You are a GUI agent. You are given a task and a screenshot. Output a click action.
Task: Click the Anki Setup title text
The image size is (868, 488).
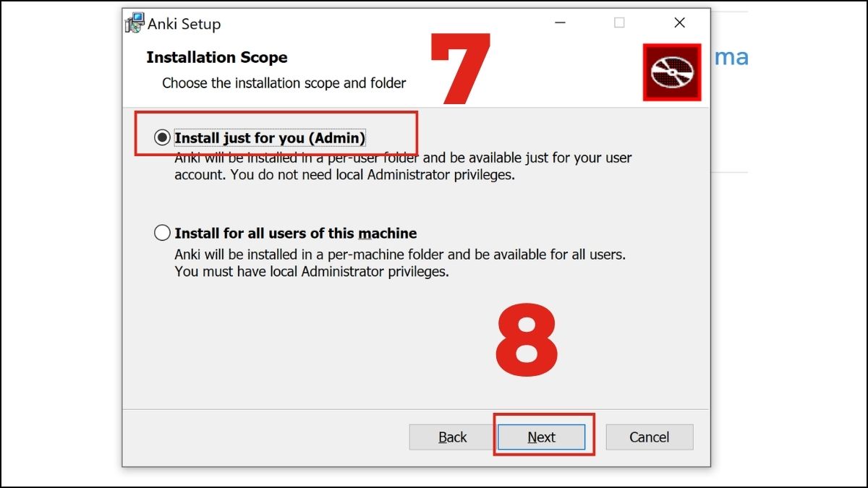pyautogui.click(x=184, y=24)
